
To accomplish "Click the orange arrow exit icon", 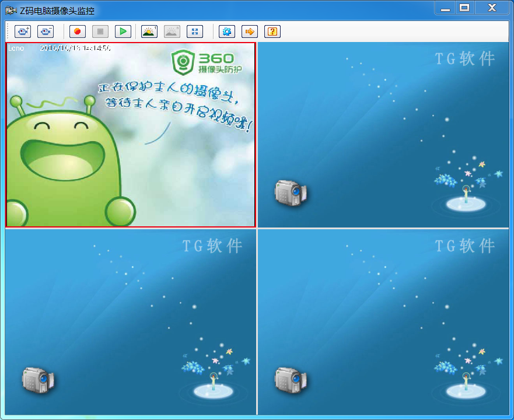I will pyautogui.click(x=250, y=32).
